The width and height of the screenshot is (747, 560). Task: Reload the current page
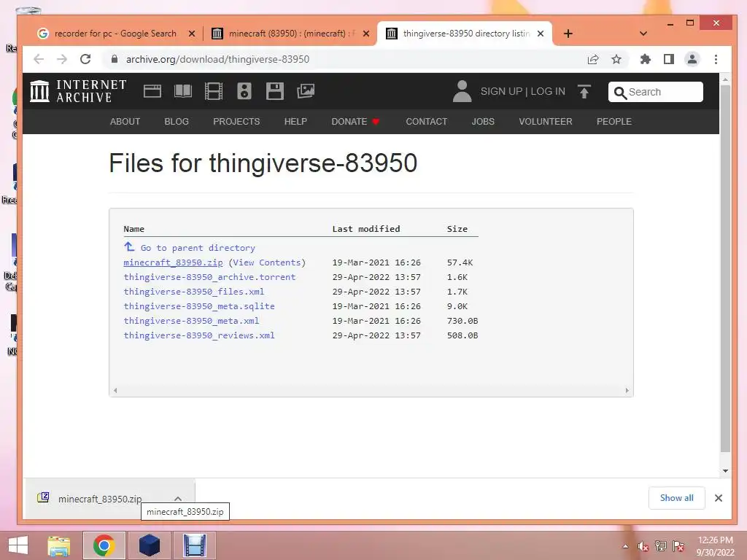click(x=85, y=59)
